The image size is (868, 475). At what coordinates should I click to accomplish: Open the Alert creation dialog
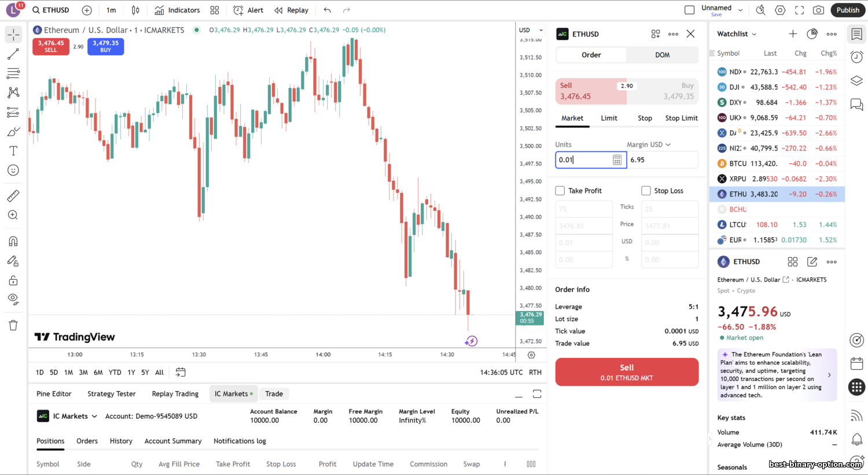click(x=248, y=10)
